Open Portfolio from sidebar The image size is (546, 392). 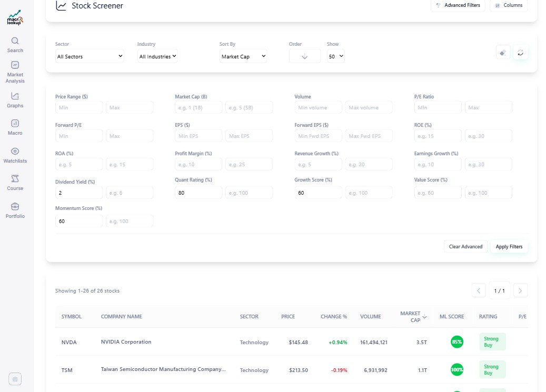pos(15,210)
